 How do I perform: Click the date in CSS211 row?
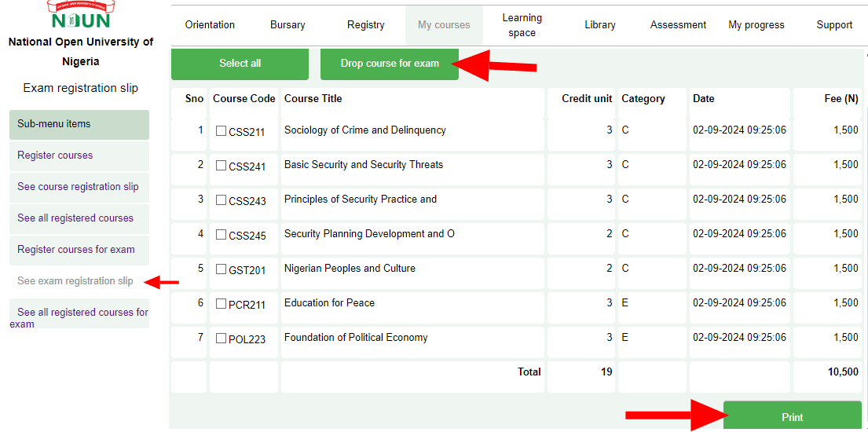[x=739, y=130]
